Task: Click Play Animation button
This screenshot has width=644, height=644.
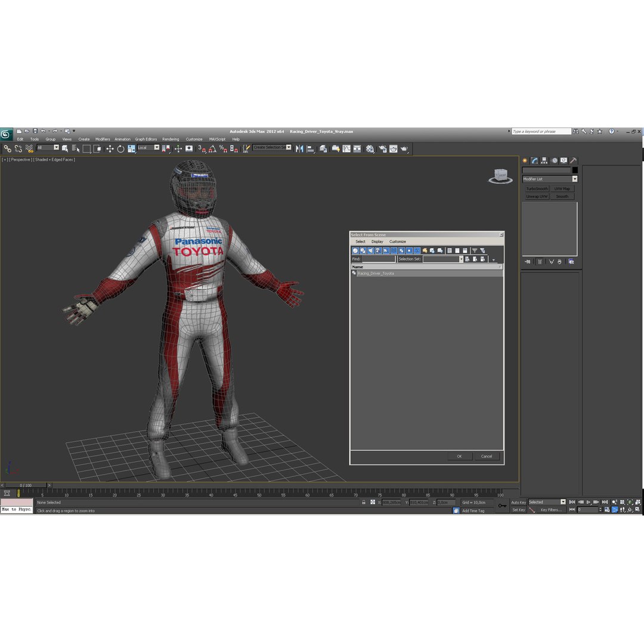Action: coord(589,502)
